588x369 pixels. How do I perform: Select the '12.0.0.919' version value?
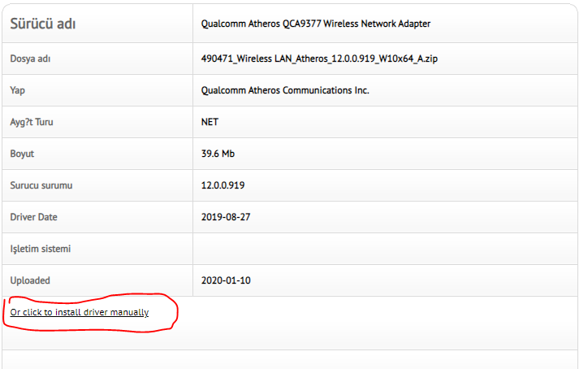coord(223,185)
